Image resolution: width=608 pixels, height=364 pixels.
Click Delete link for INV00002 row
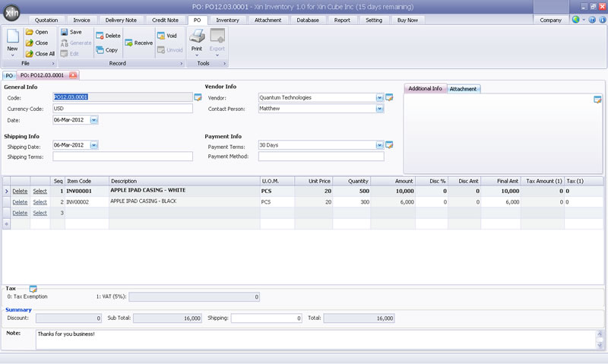click(20, 202)
